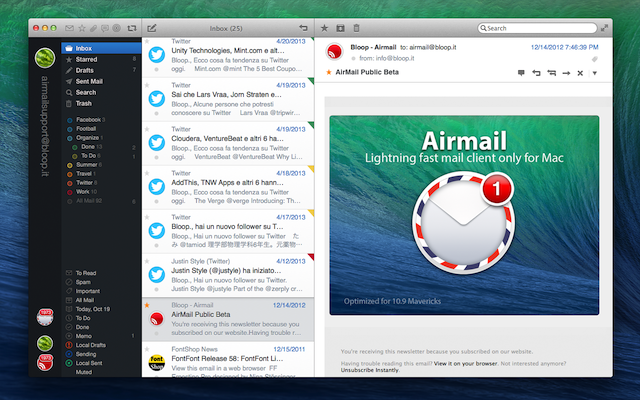Open the Cloudera, VentureBeat Twitter email

[x=228, y=144]
